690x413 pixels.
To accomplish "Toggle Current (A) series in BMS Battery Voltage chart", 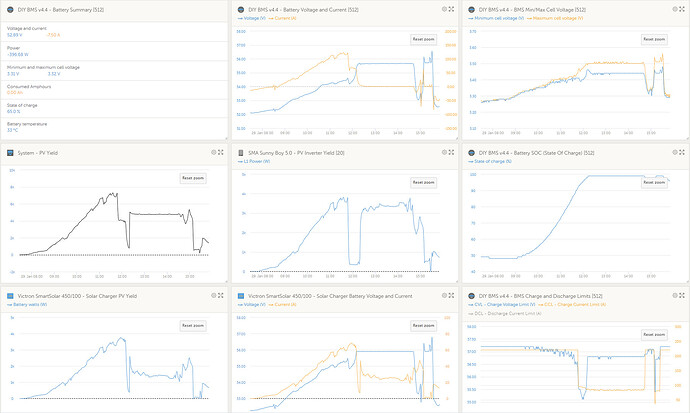I will [285, 19].
